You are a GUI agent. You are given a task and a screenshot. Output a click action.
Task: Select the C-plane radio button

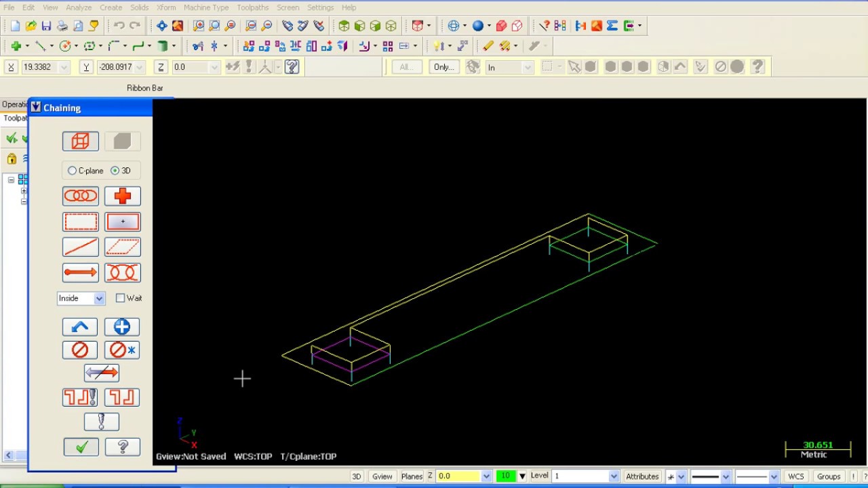tap(72, 171)
